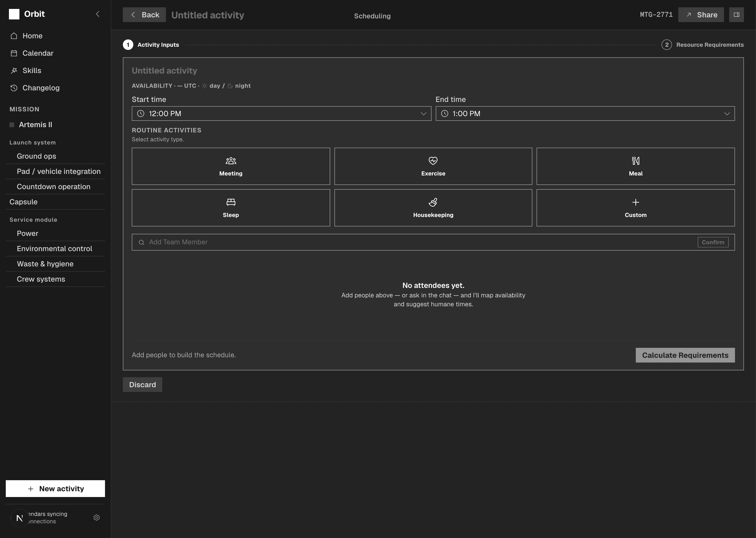Screen dimensions: 756x538
Task: Go Back to previous page
Action: (x=144, y=15)
